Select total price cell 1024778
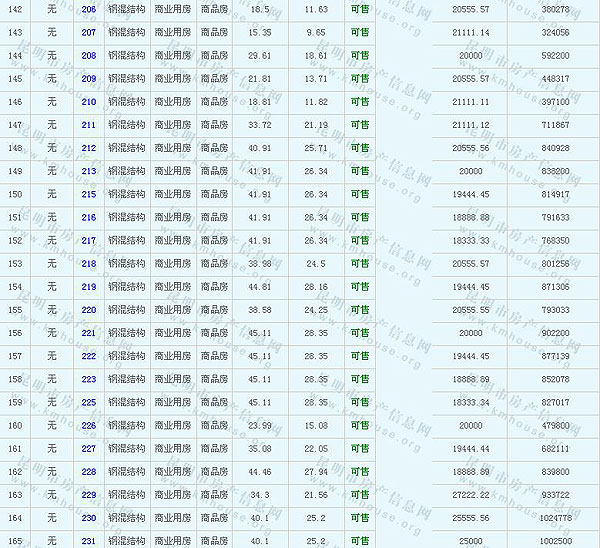 tap(554, 518)
